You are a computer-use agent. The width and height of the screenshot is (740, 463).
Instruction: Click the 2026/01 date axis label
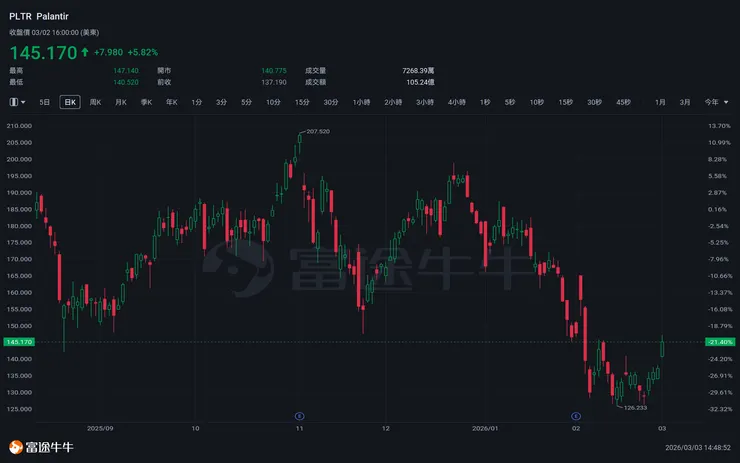485,429
